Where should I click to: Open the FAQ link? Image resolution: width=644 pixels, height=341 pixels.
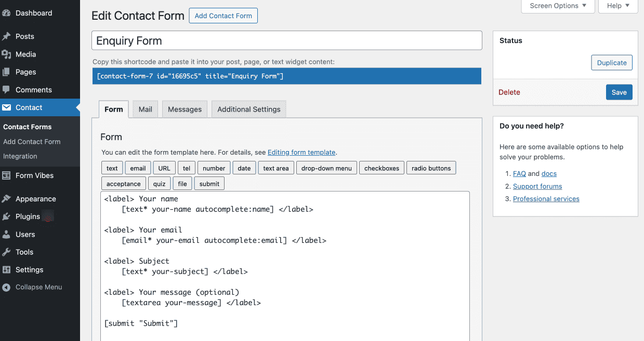click(519, 174)
